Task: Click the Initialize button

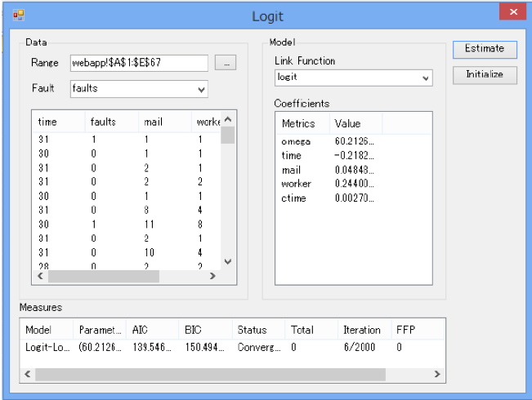Action: [485, 75]
